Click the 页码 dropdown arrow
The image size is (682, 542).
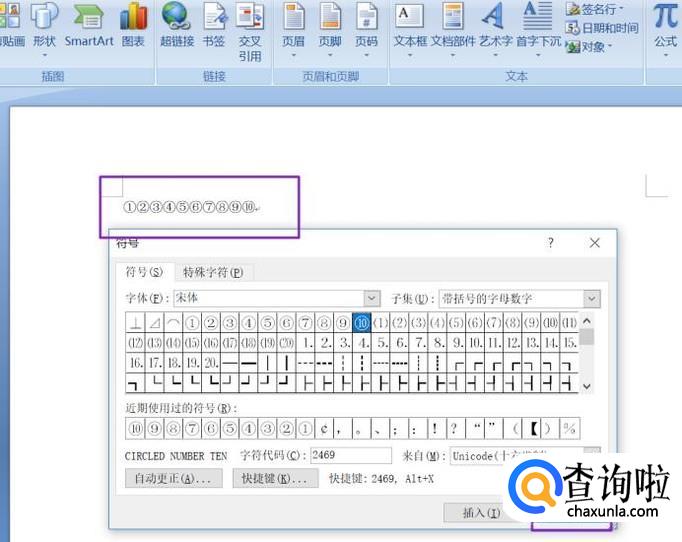click(366, 55)
